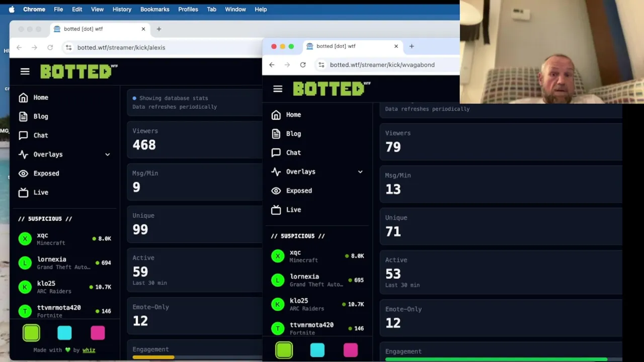Viewport: 644px width, 362px height.
Task: Click BOTTED logo in back window
Action: click(x=79, y=71)
